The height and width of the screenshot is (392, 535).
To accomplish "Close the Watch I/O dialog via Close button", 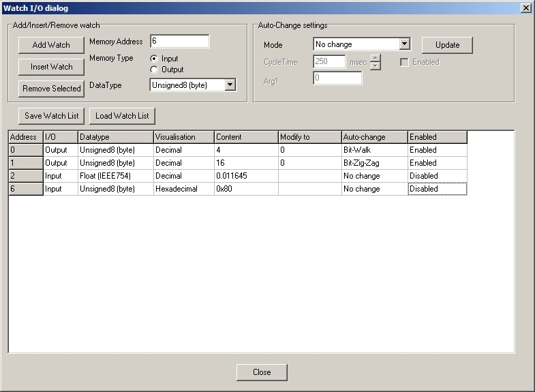I will click(262, 372).
